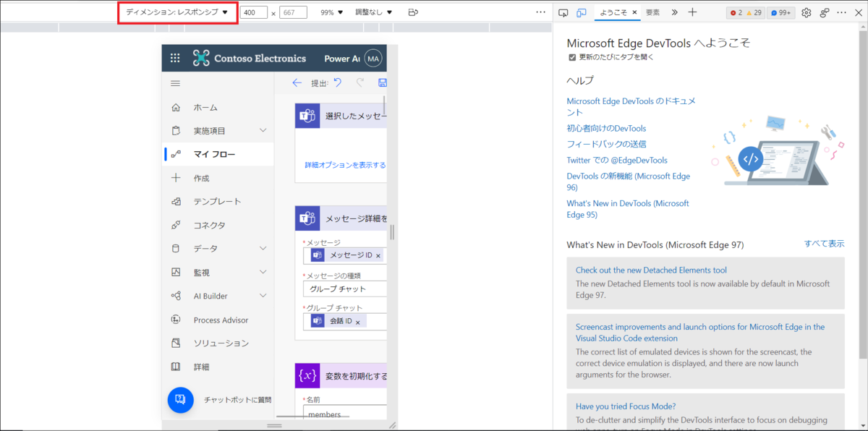Click the book icon beside 詳細
The image size is (868, 431).
pos(176,367)
